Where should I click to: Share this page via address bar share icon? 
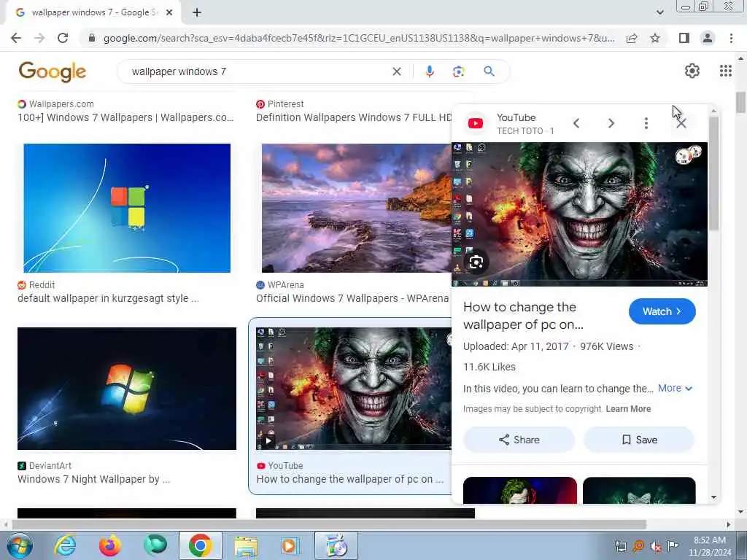[x=632, y=38]
